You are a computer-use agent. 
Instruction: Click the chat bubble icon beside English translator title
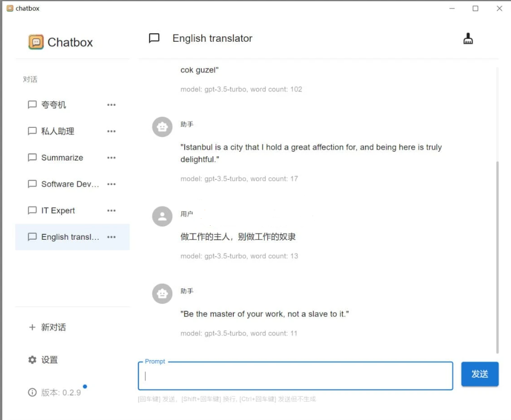click(x=154, y=38)
